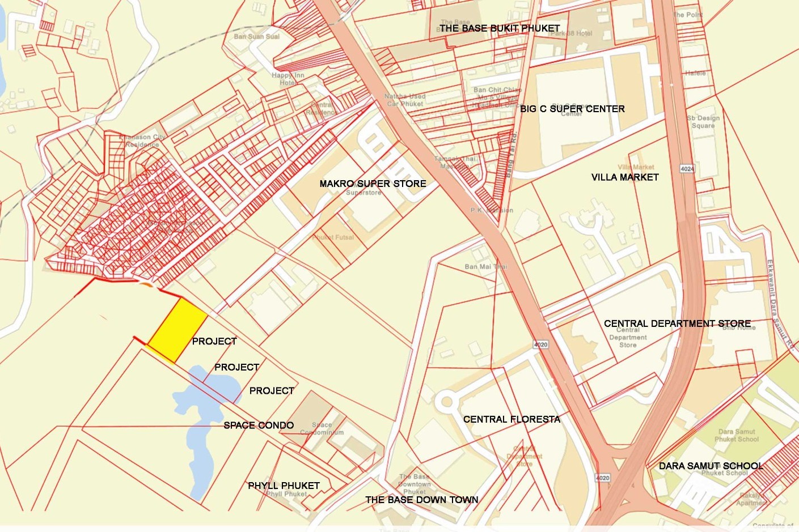Click the PHYLL PHUKET label
The height and width of the screenshot is (532, 799).
pyautogui.click(x=284, y=486)
